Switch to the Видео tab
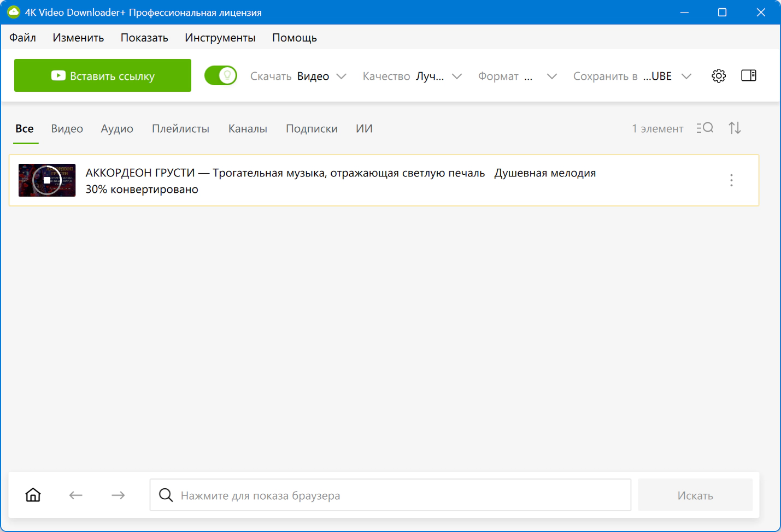The image size is (781, 532). 67,129
